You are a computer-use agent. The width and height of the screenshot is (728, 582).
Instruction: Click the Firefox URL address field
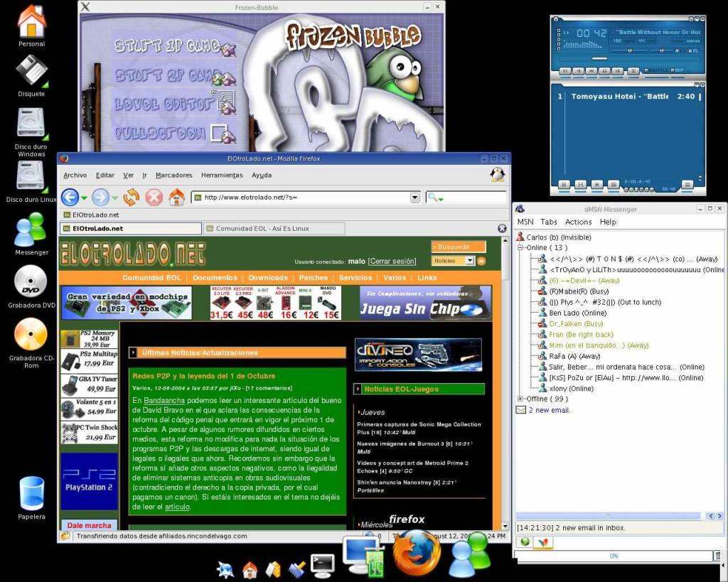coord(306,198)
